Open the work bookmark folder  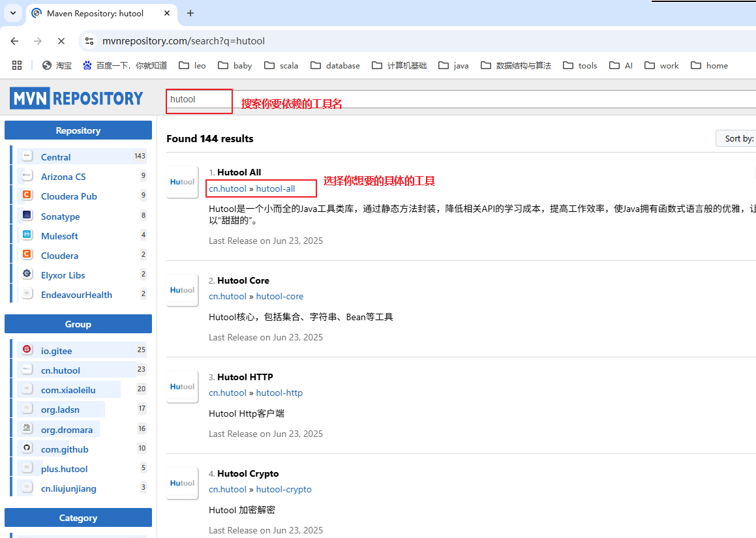coord(661,66)
